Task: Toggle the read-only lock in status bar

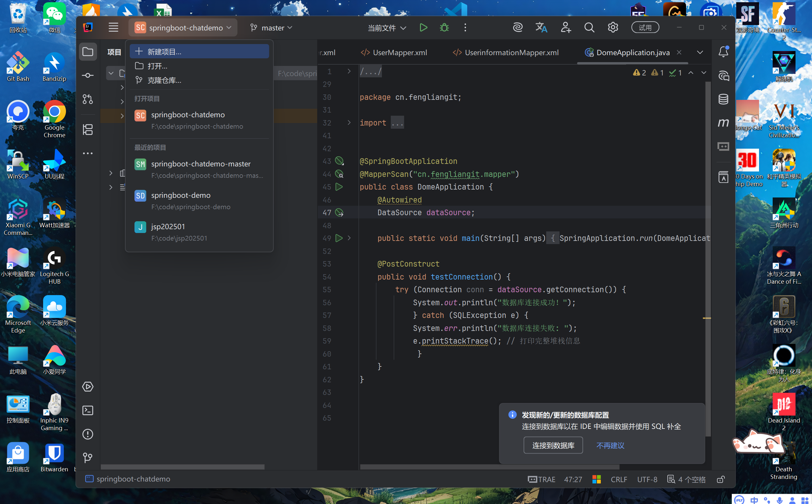Action: coord(721,479)
